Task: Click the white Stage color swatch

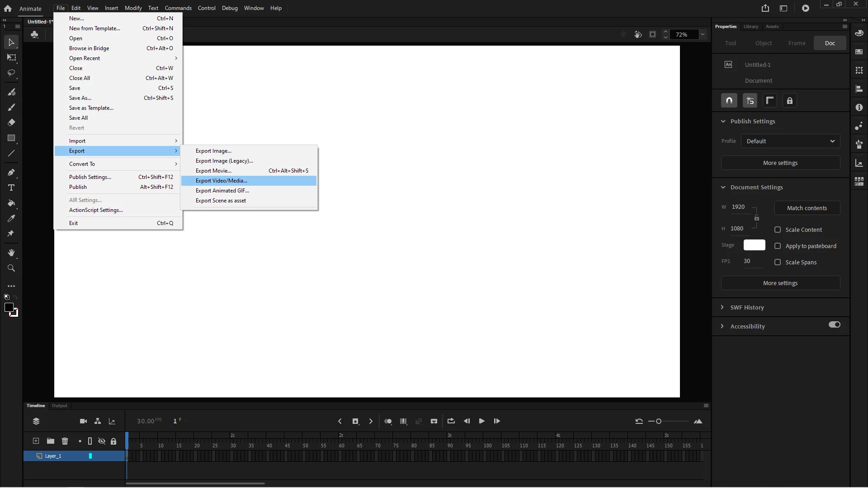Action: click(x=754, y=245)
